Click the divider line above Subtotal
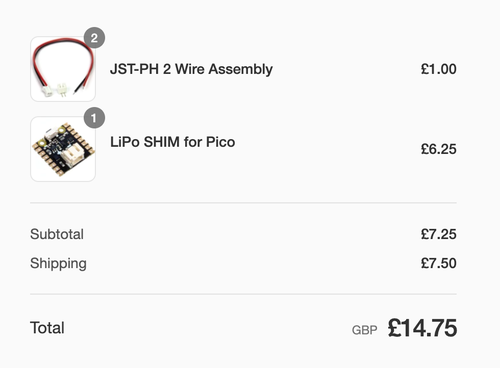Screen dimensions: 500x368 (x=243, y=202)
